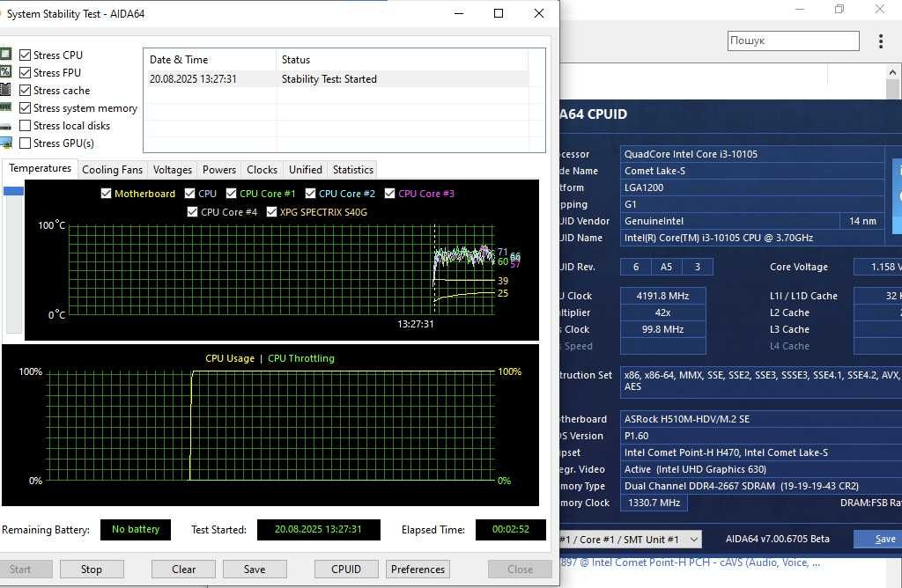Switch to the Powers tab
Image resolution: width=902 pixels, height=588 pixels.
coord(219,170)
